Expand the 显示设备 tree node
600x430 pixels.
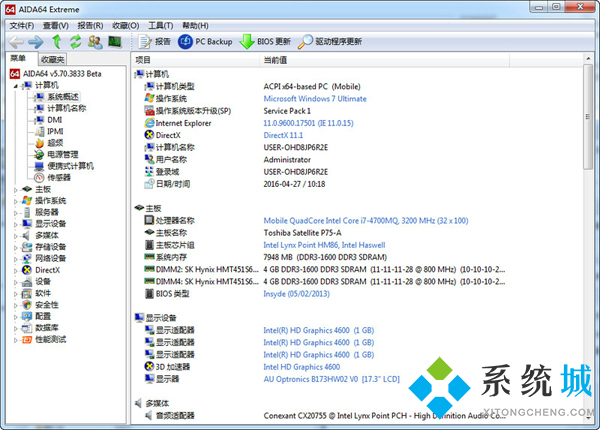(16, 225)
